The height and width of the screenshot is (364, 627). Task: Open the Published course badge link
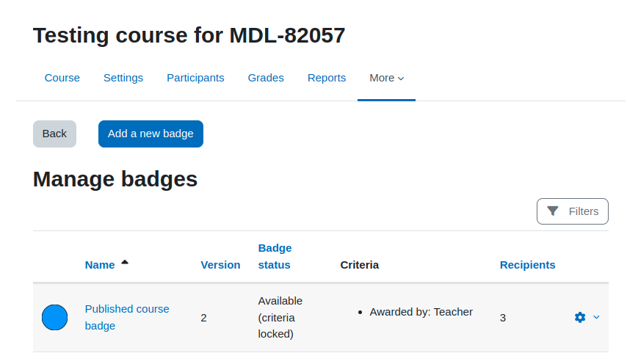point(127,317)
